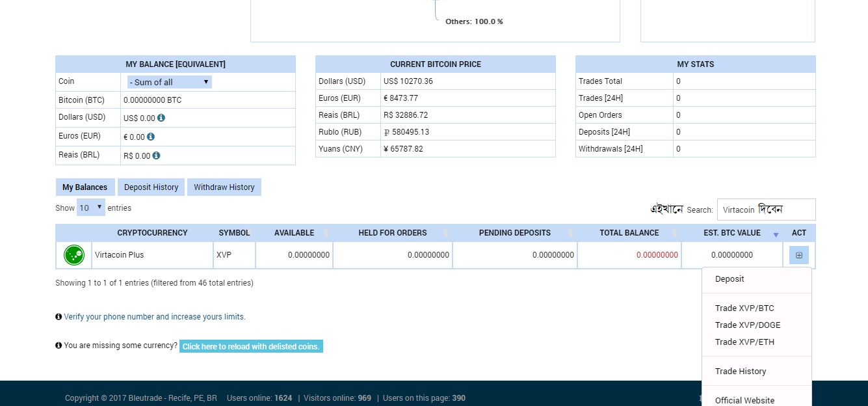
Task: Sort by the AVAILABLE column header
Action: [x=294, y=233]
